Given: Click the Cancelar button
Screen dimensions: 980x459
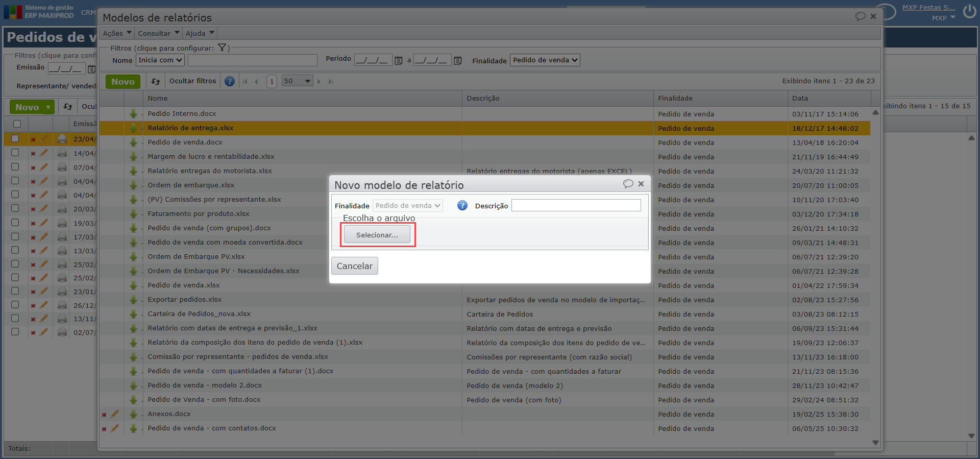Looking at the screenshot, I should click(x=354, y=266).
